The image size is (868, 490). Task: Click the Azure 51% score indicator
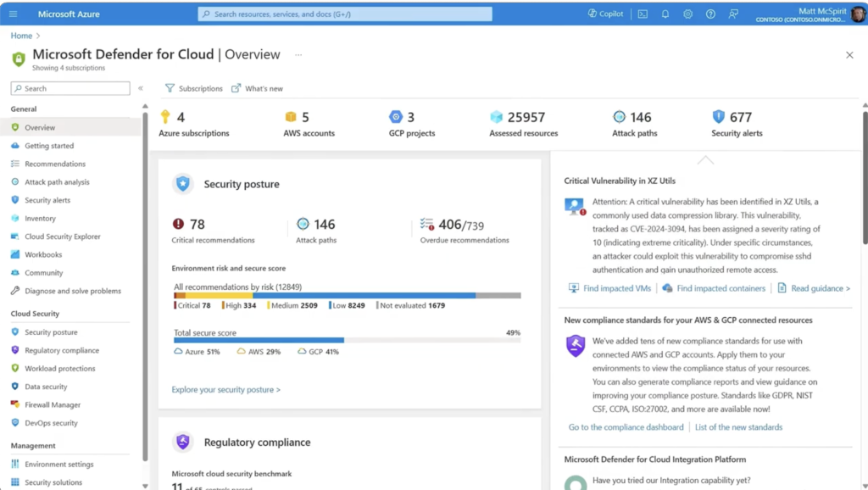(x=197, y=352)
